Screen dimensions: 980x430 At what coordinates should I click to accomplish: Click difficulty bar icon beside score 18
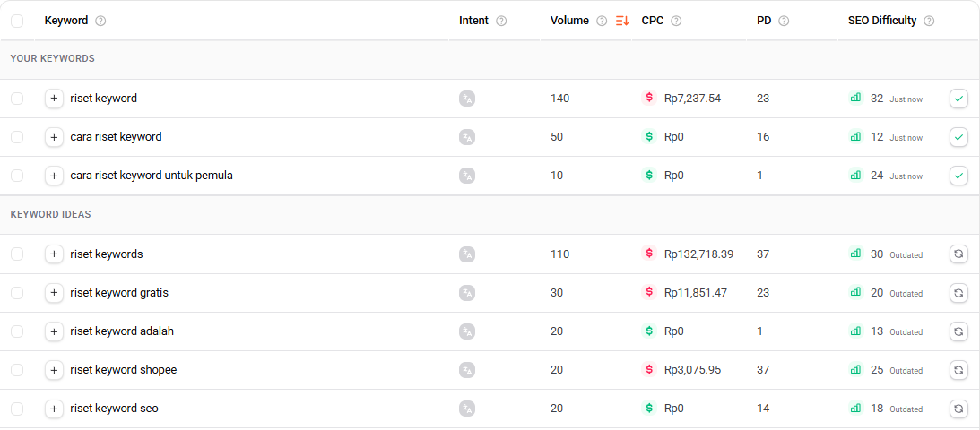[x=855, y=408]
